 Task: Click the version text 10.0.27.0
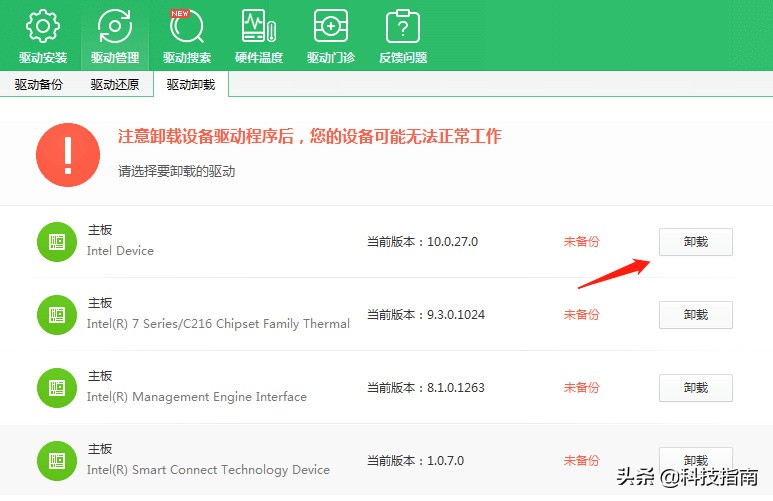click(453, 242)
